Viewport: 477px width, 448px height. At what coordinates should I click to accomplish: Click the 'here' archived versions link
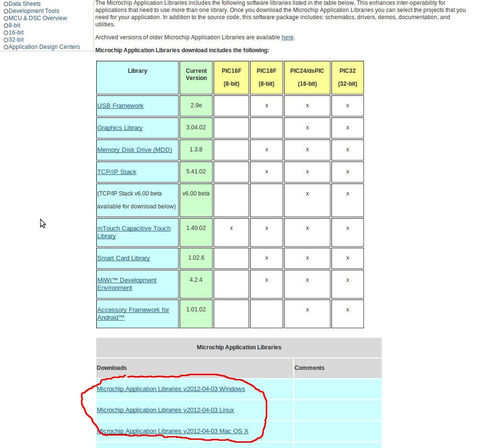(287, 37)
